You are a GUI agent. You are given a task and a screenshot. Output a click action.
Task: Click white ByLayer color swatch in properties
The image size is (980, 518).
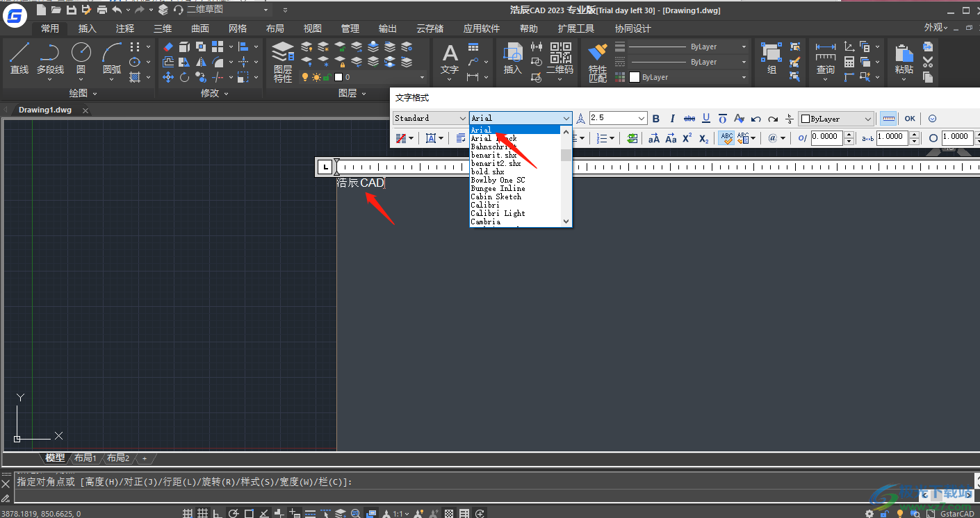pos(635,77)
